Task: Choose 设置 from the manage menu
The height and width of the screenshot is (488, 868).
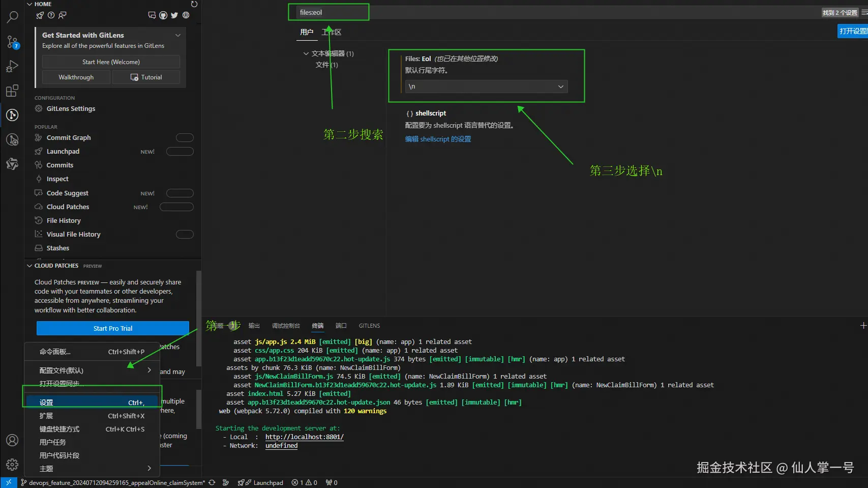Action: (x=92, y=403)
